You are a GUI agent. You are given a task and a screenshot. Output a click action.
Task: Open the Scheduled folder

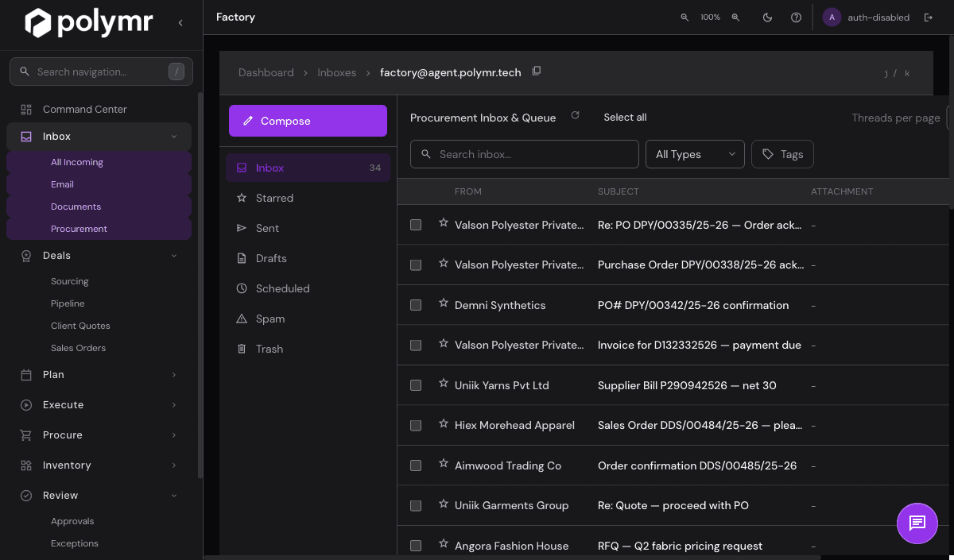pos(308,288)
